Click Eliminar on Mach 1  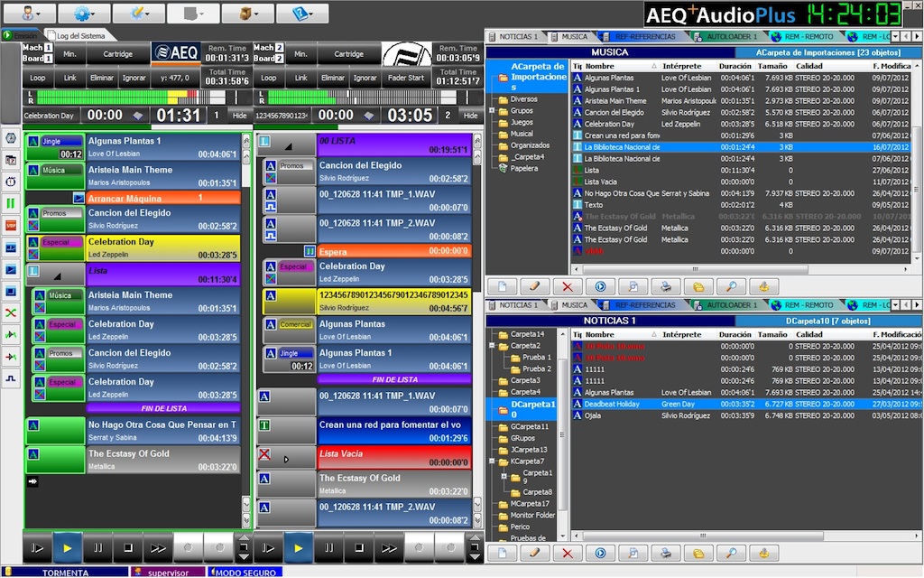pyautogui.click(x=102, y=78)
